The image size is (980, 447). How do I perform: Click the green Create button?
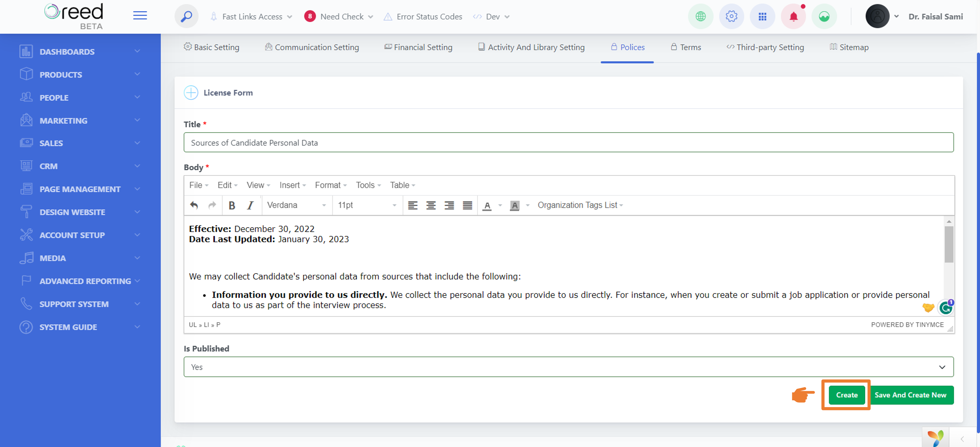846,395
